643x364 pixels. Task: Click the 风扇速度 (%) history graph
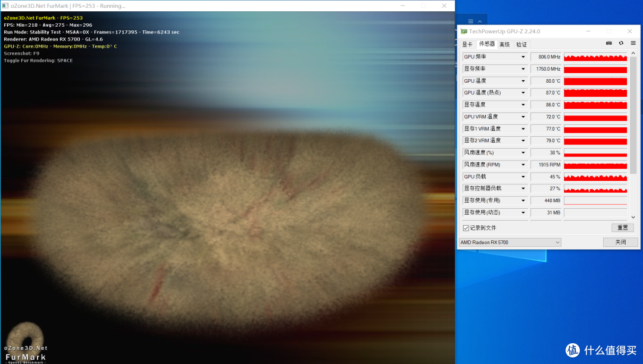(x=595, y=153)
